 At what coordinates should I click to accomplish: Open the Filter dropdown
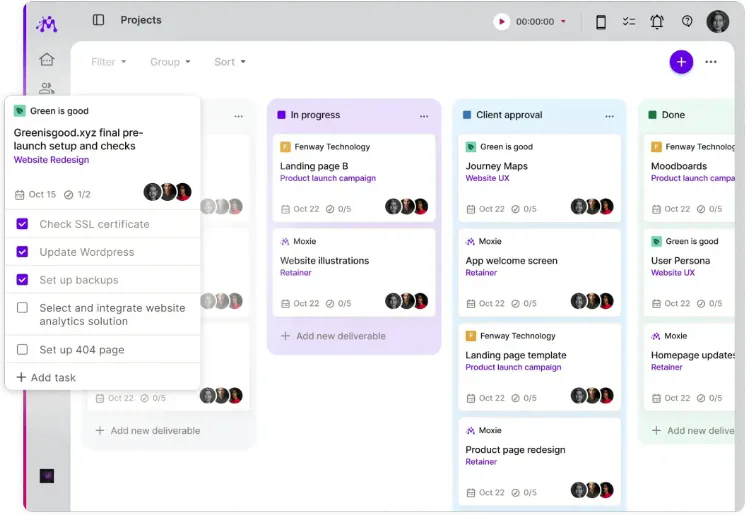tap(109, 62)
